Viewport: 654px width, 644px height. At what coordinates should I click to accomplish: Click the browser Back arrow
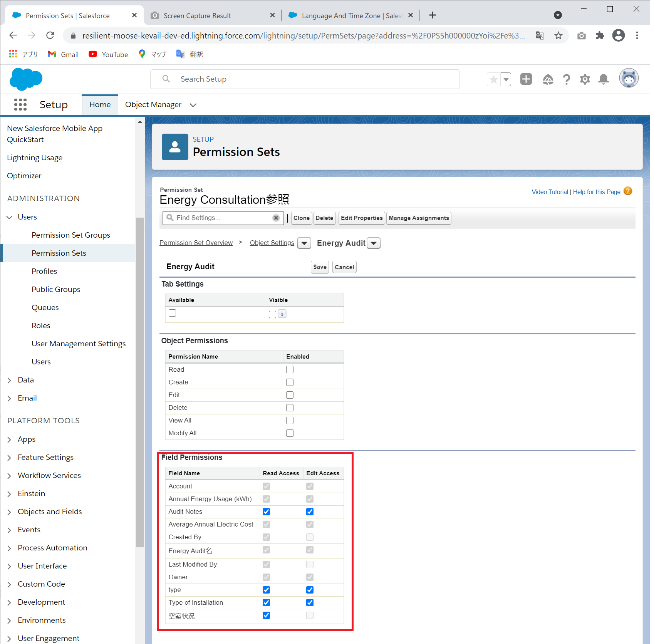point(13,35)
